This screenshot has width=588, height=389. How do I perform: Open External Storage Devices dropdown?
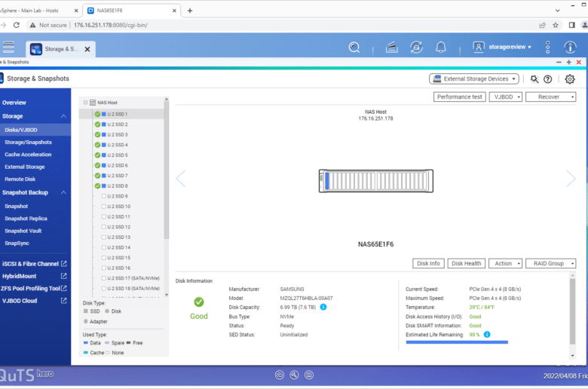pos(474,78)
